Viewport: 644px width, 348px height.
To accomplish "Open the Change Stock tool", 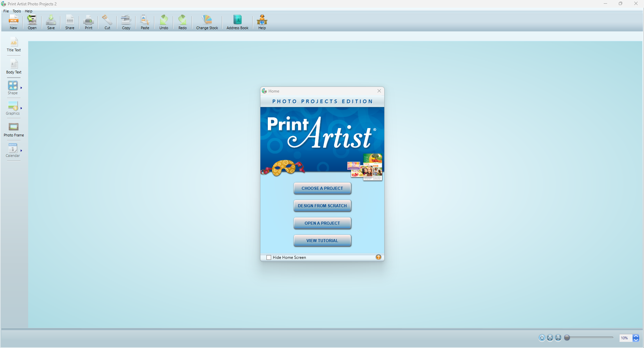I will (x=207, y=22).
